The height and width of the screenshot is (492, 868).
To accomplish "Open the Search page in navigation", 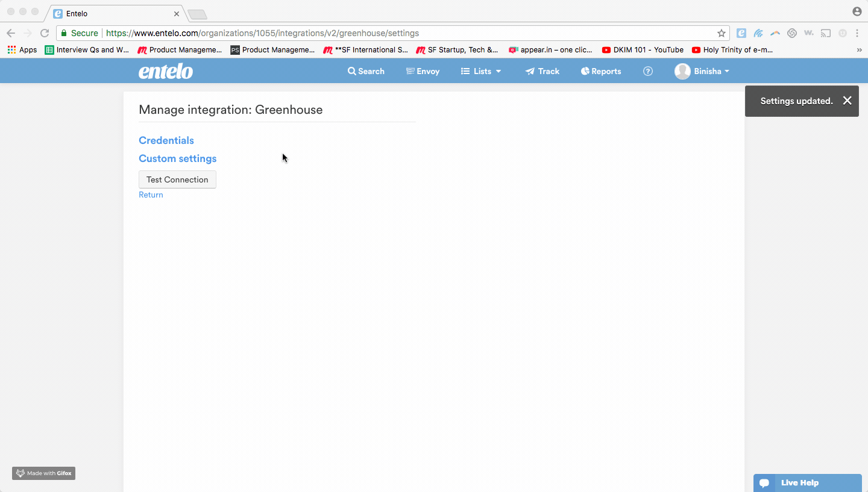I will coord(366,71).
